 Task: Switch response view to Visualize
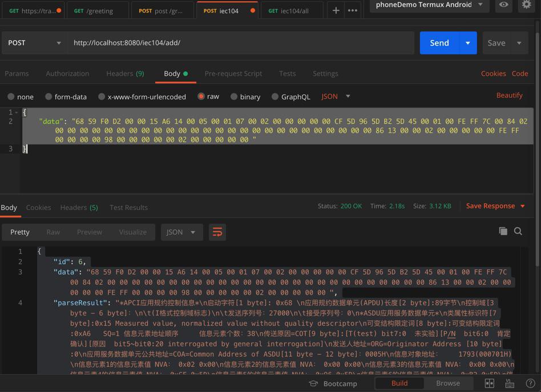click(x=132, y=232)
